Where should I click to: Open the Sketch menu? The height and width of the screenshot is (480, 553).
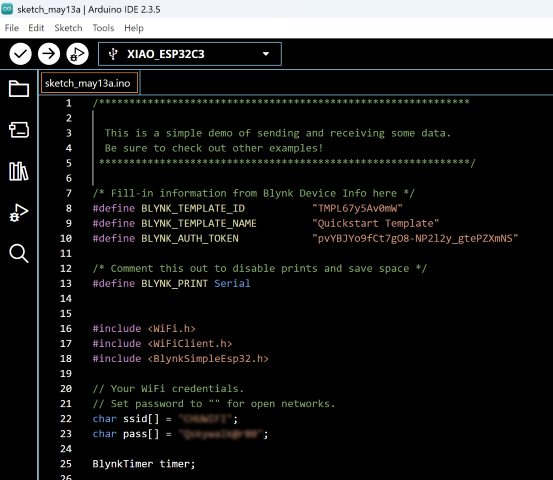68,28
